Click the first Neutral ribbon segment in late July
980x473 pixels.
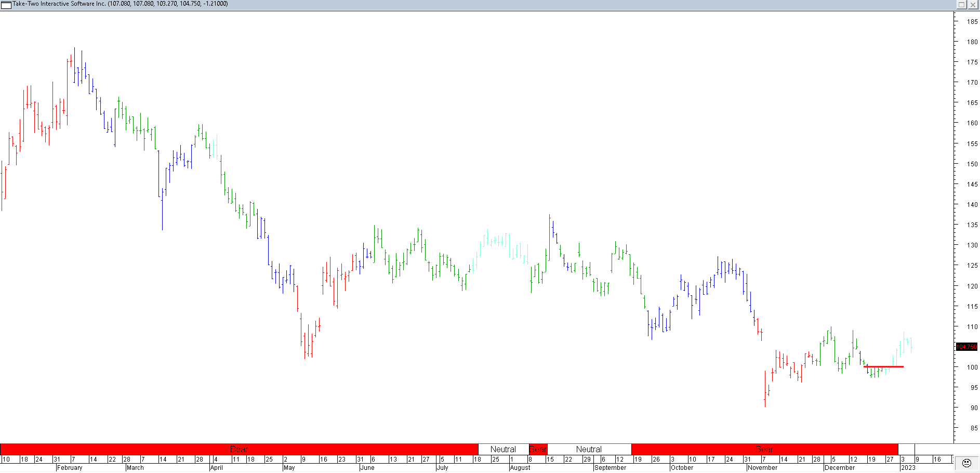[x=503, y=449]
